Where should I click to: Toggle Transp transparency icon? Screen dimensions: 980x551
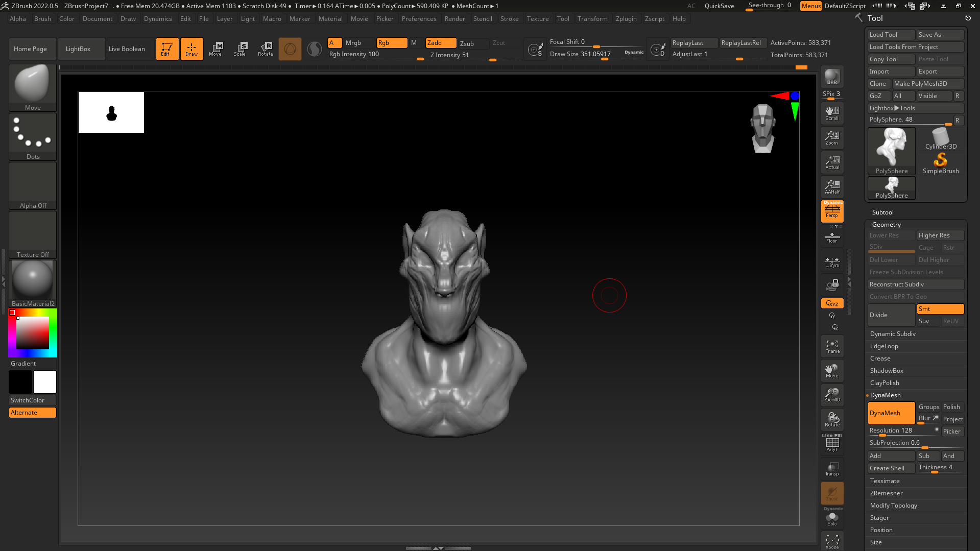[832, 469]
